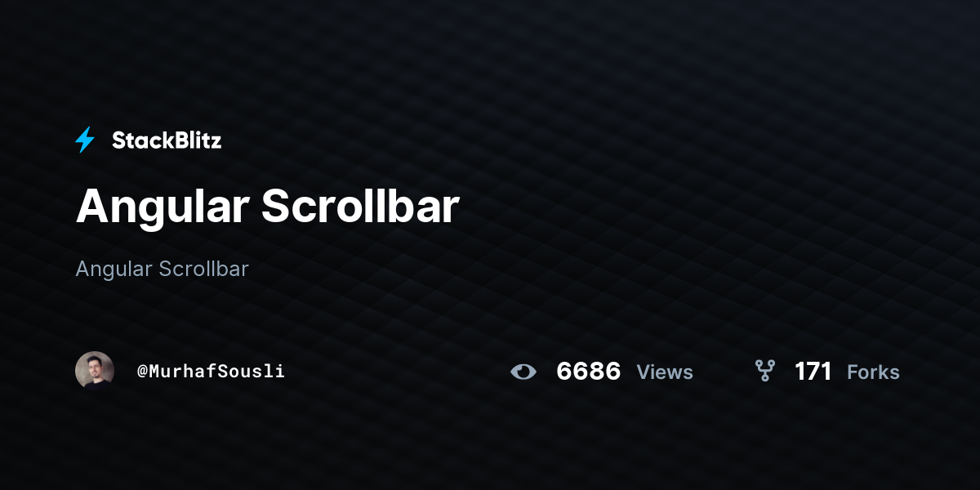Image resolution: width=980 pixels, height=490 pixels.
Task: Click the word Angular in the bold title
Action: click(163, 209)
